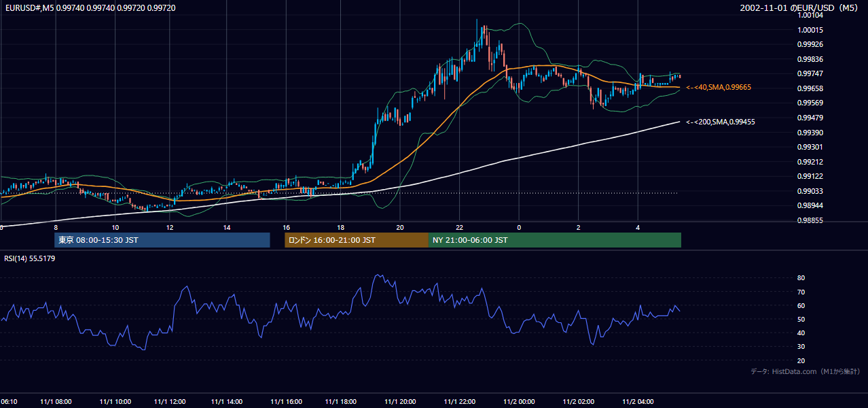Click the 06:10 time label at bottom

(9, 402)
